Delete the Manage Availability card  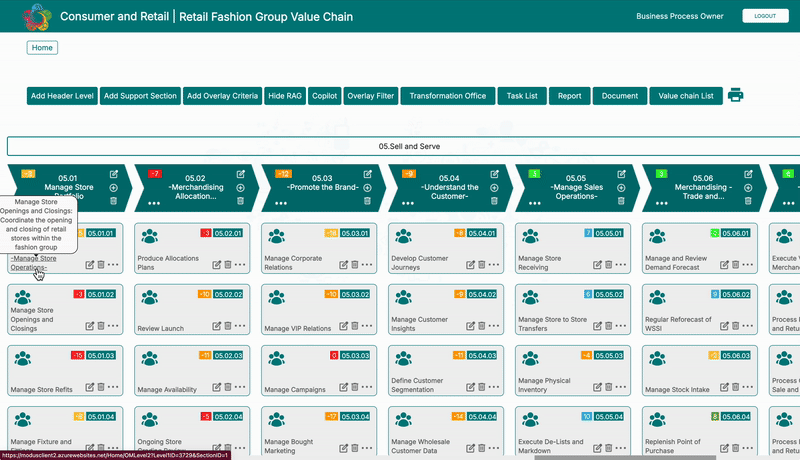228,387
